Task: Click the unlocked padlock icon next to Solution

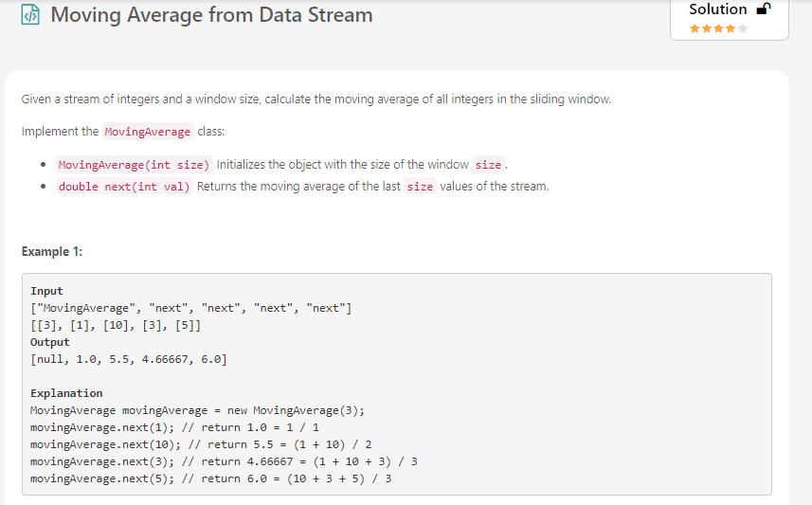Action: [763, 9]
